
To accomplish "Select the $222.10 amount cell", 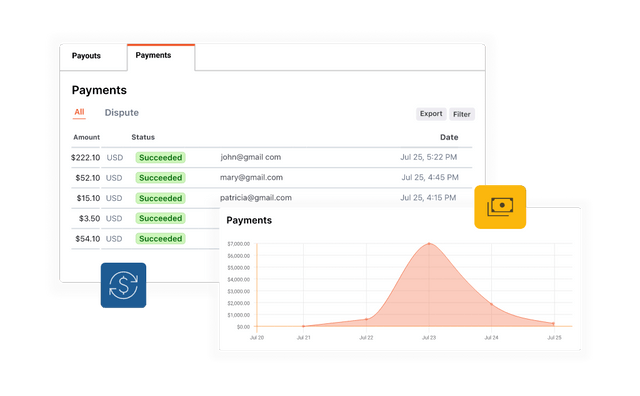I will [85, 158].
